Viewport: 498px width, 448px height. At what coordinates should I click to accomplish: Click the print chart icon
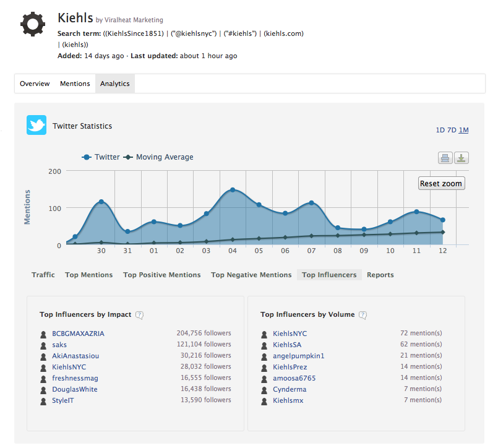[x=445, y=158]
